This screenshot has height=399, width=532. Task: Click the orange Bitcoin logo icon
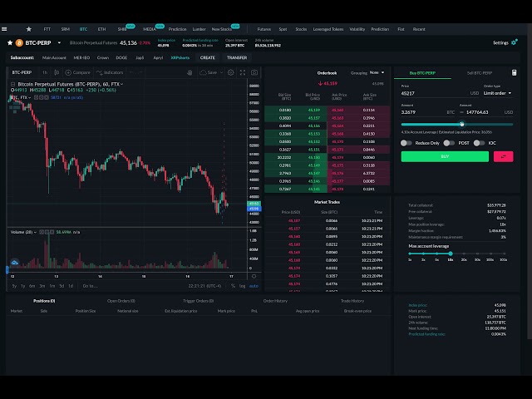click(x=19, y=42)
